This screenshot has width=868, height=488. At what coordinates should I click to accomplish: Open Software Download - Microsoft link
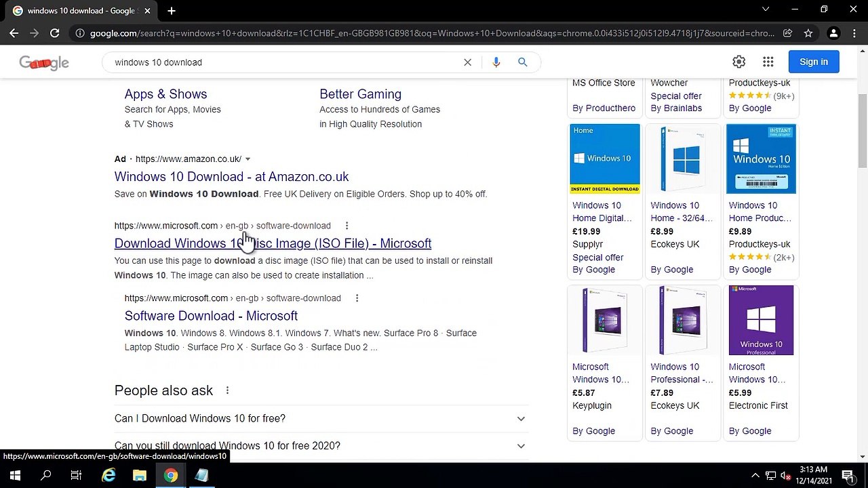tap(211, 316)
